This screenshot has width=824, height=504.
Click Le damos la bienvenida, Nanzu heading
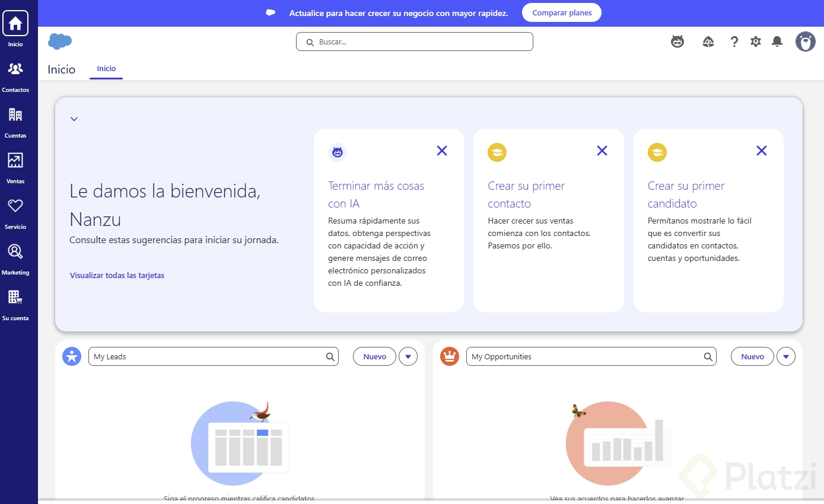(165, 205)
